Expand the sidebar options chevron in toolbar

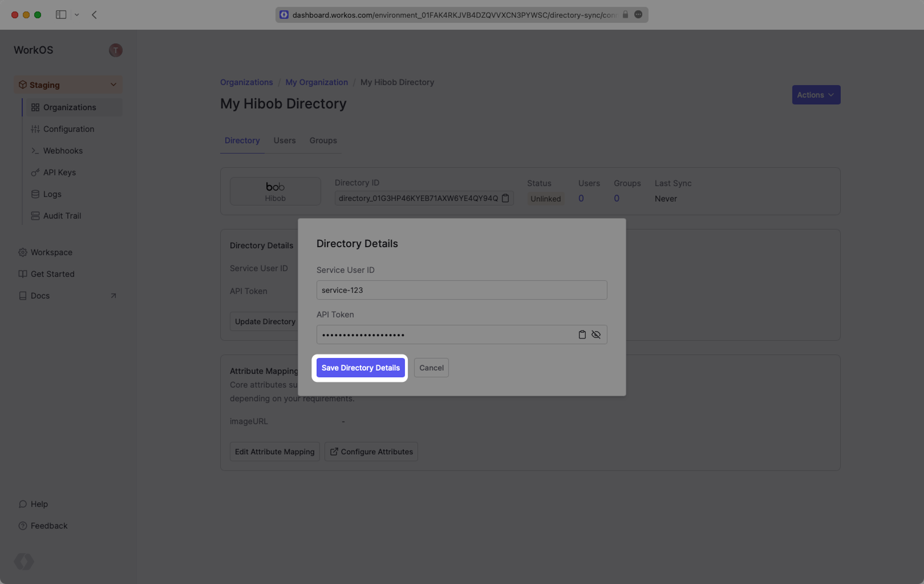point(77,15)
